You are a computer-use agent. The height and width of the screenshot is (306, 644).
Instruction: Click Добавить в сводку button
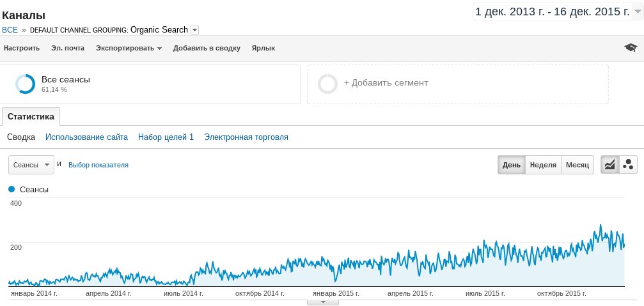pyautogui.click(x=207, y=48)
